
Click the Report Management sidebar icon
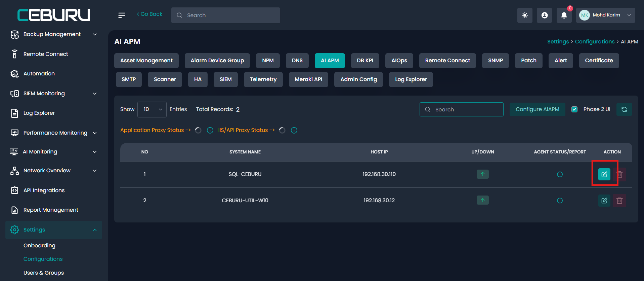coord(14,210)
